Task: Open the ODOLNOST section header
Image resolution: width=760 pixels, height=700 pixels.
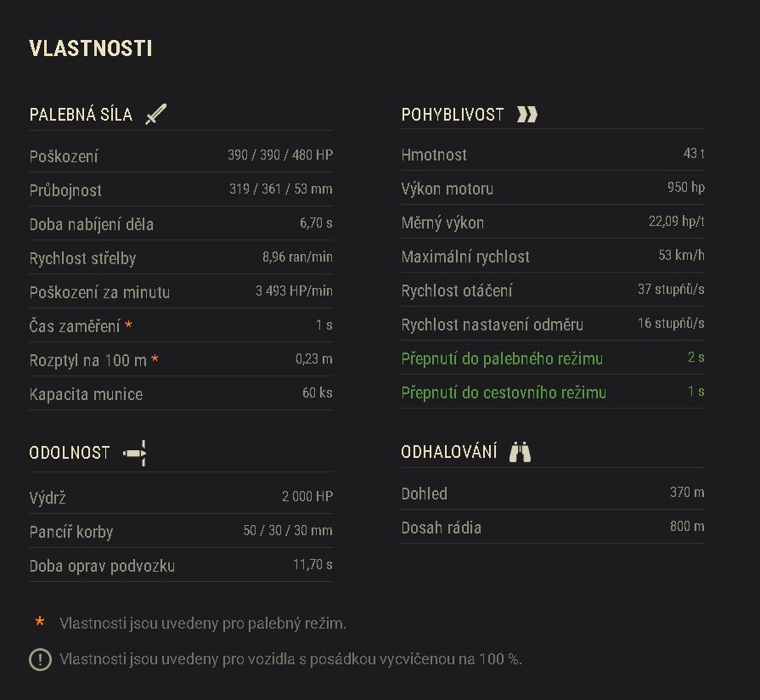Action: tap(70, 452)
